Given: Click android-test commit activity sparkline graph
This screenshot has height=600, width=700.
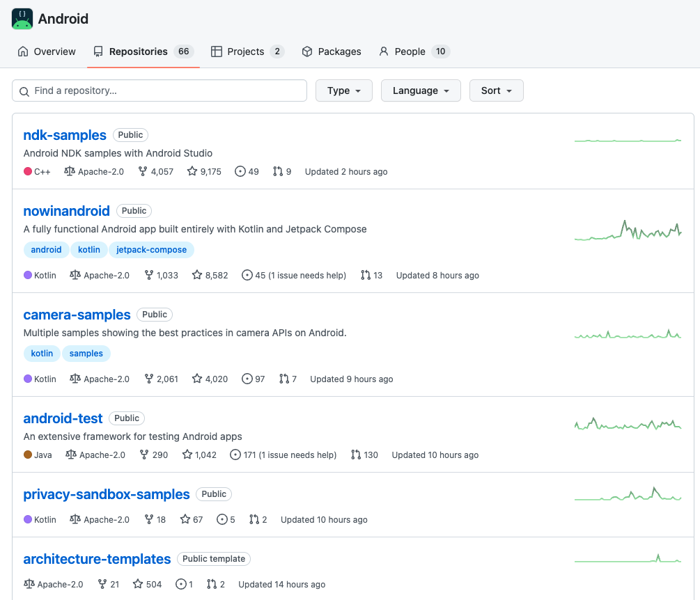Looking at the screenshot, I should pos(628,423).
